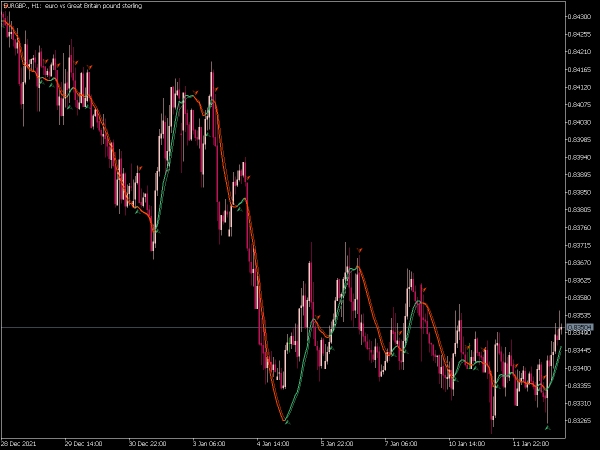
Task: Select the 0.84255 price scale label
Action: (579, 34)
